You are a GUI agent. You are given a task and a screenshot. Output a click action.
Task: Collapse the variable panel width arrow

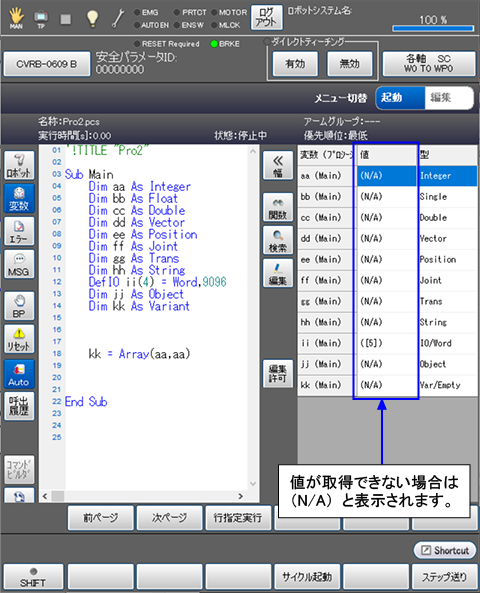[x=278, y=166]
